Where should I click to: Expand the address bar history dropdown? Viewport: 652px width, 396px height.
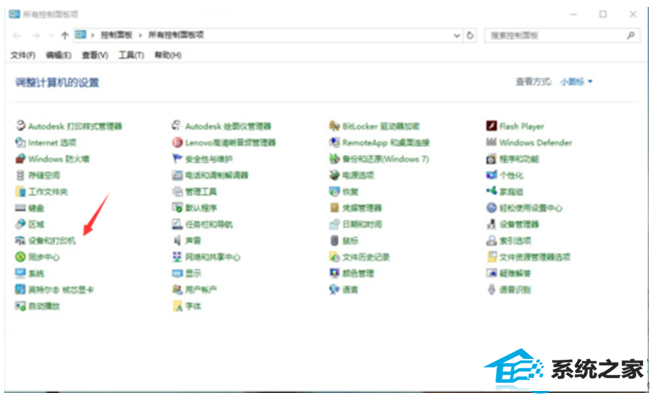457,35
